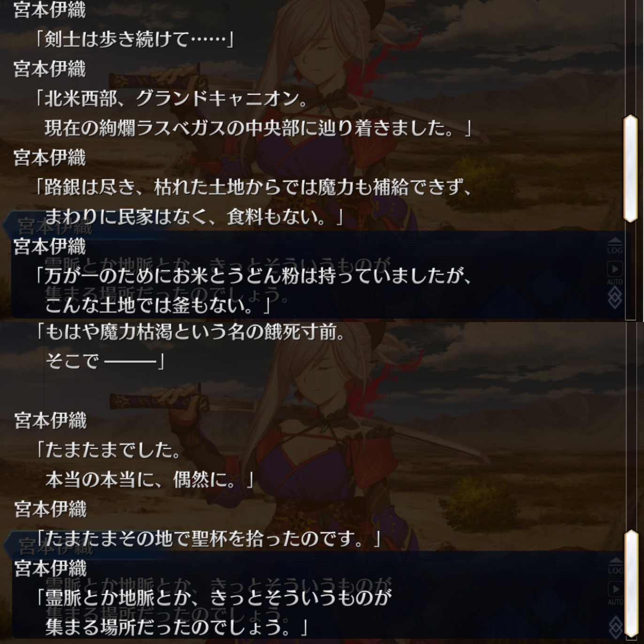The image size is (644, 644).
Task: Tap the line starting with 路銀は尽き
Action: [x=253, y=187]
